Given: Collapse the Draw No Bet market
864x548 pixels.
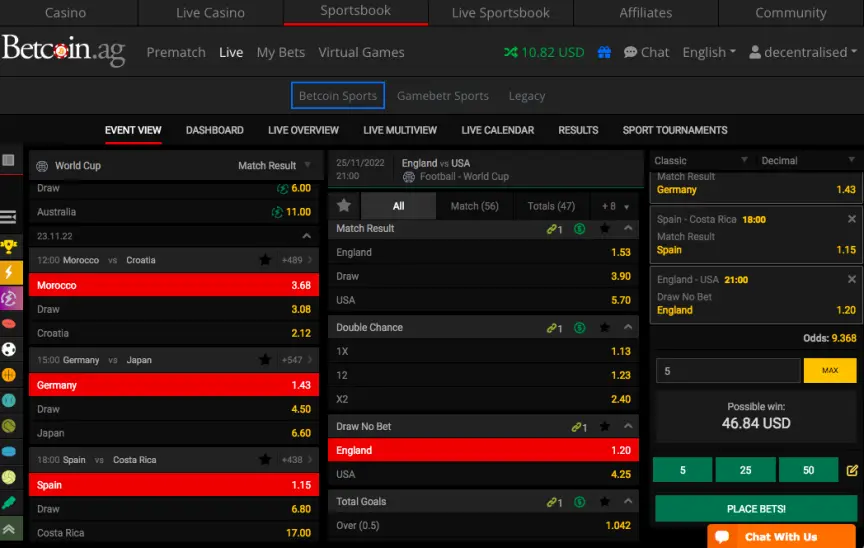Looking at the screenshot, I should (628, 426).
